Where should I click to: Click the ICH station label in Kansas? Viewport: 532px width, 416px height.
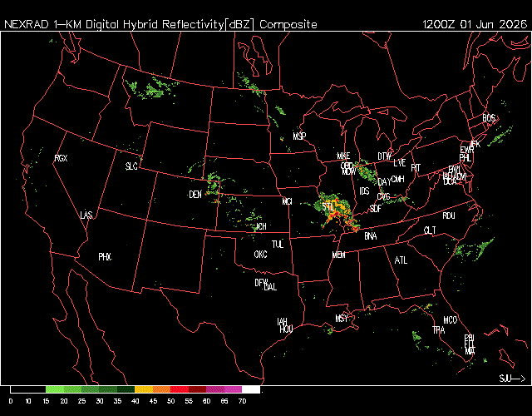pos(261,226)
